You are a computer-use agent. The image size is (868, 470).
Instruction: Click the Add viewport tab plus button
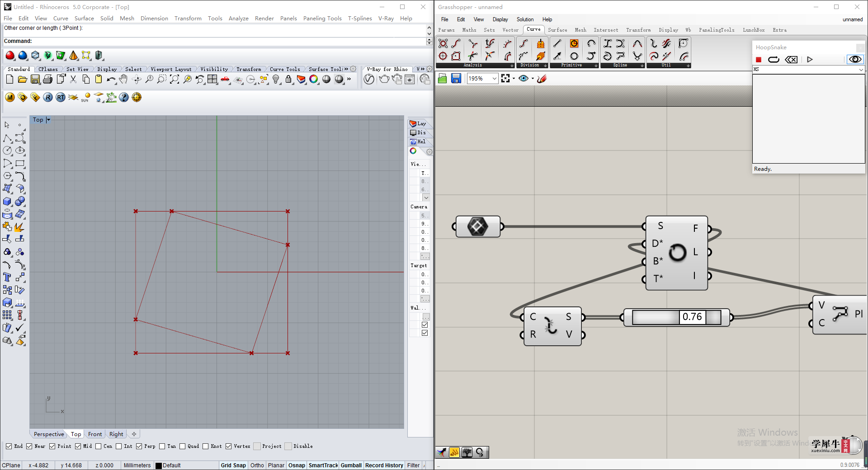click(134, 434)
